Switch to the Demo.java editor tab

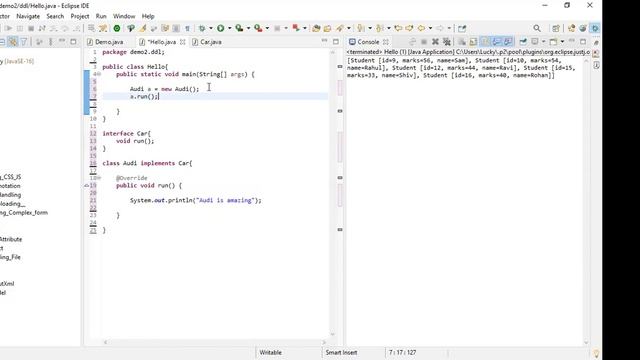pos(105,42)
